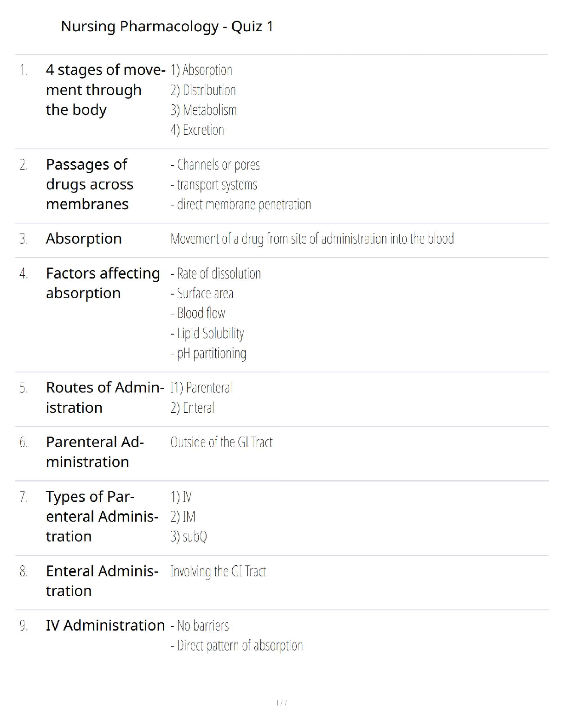Click the '- Lipid Solubility' line

point(207,333)
